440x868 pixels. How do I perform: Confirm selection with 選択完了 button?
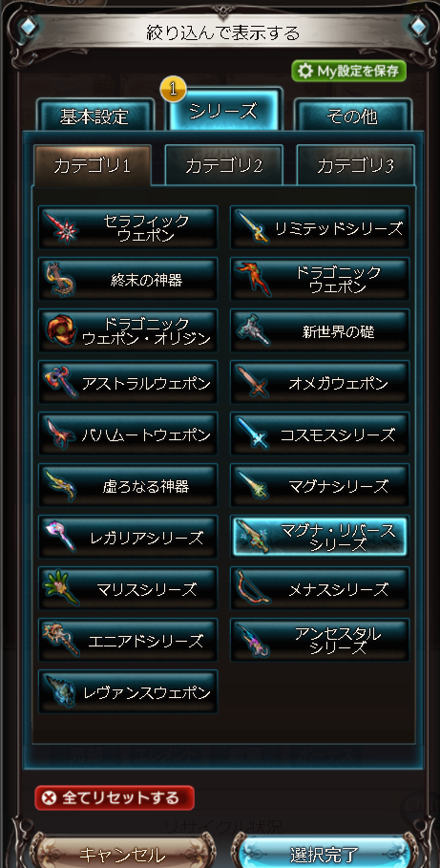325,853
